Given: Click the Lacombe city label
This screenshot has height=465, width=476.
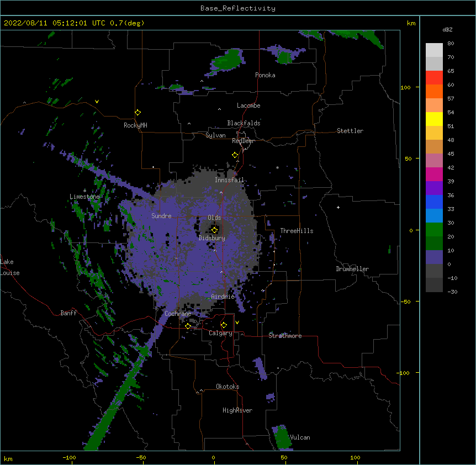Looking at the screenshot, I should pyautogui.click(x=248, y=105).
